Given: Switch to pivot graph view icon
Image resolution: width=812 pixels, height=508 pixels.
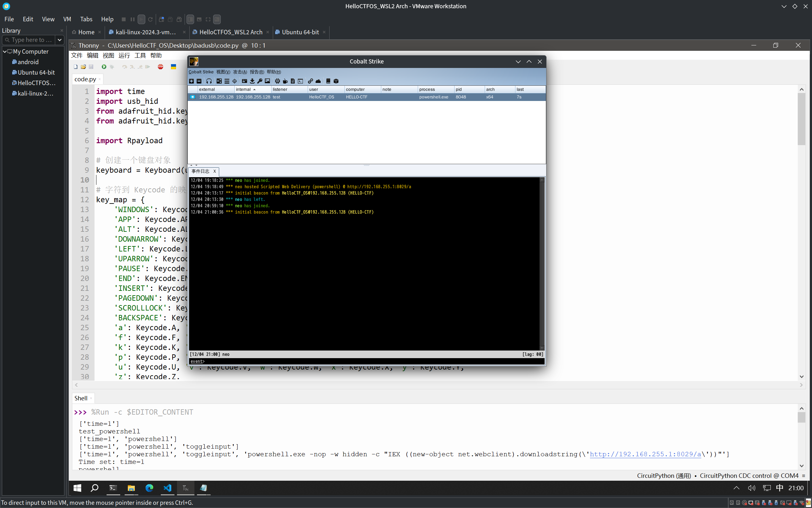Looking at the screenshot, I should (219, 81).
